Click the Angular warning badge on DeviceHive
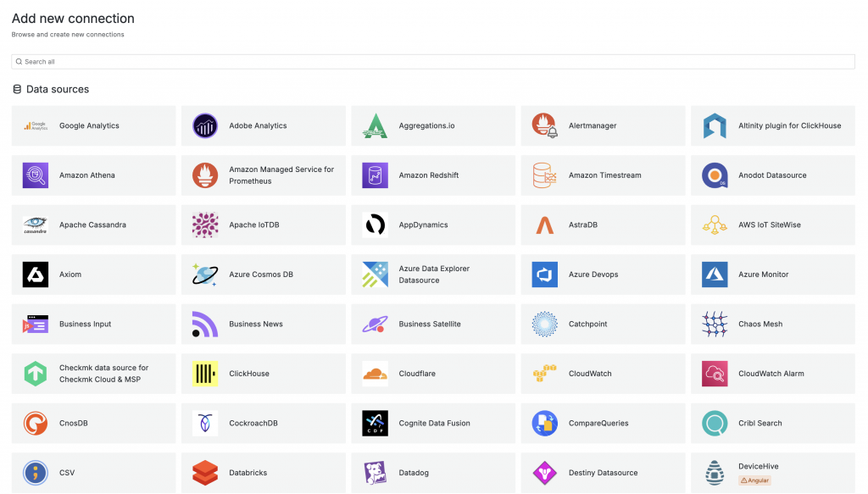Screen dimensions: 868x494 [x=754, y=480]
